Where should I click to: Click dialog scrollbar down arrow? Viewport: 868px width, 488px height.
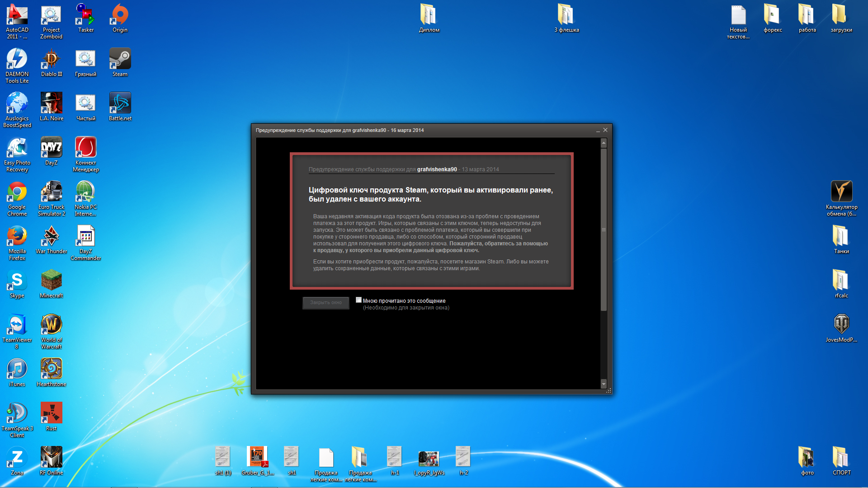click(604, 384)
